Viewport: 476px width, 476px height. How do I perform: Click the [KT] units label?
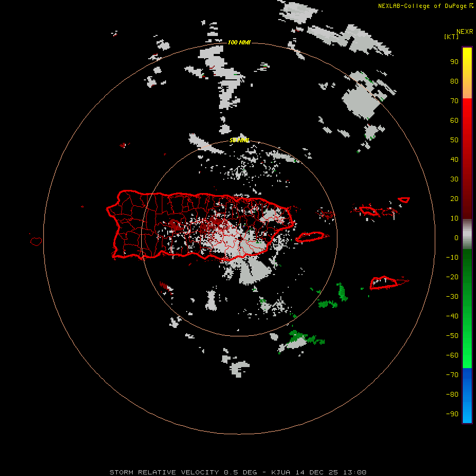(451, 36)
